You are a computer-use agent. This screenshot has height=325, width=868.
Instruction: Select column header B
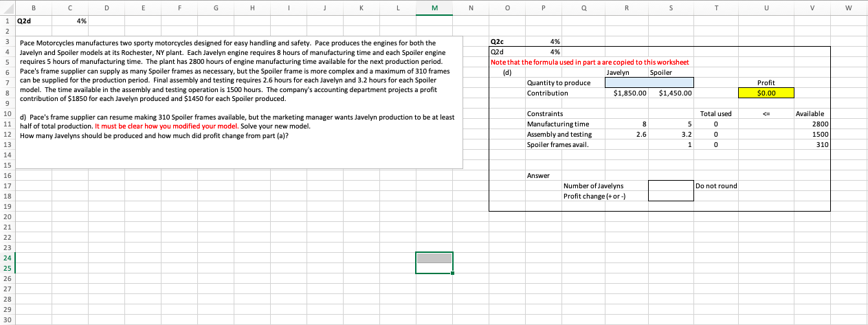pos(34,10)
